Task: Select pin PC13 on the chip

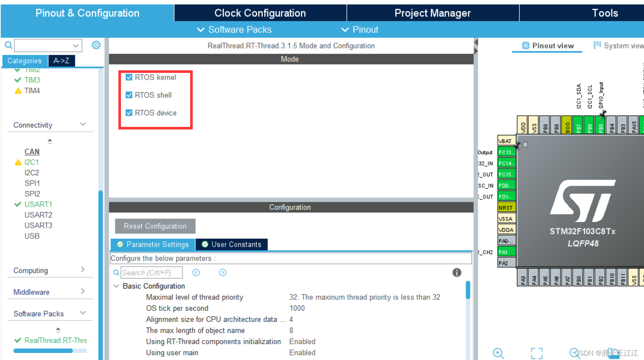Action: pyautogui.click(x=507, y=152)
